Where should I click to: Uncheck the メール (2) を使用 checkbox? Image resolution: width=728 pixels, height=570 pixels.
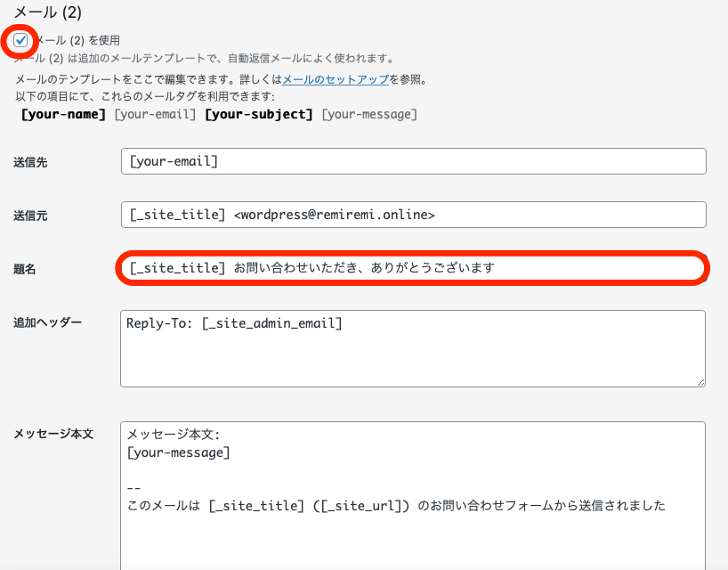click(x=20, y=40)
